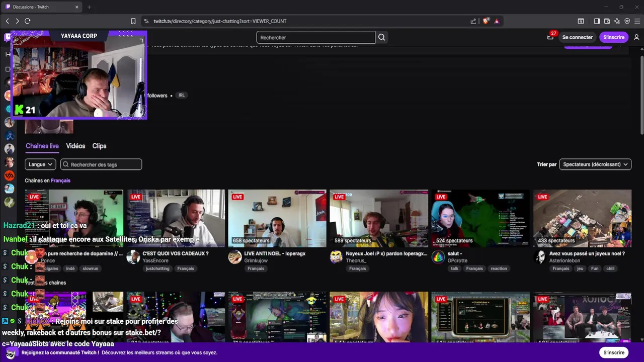The width and height of the screenshot is (644, 362).
Task: Click the indé tag on the first stream
Action: 70,268
